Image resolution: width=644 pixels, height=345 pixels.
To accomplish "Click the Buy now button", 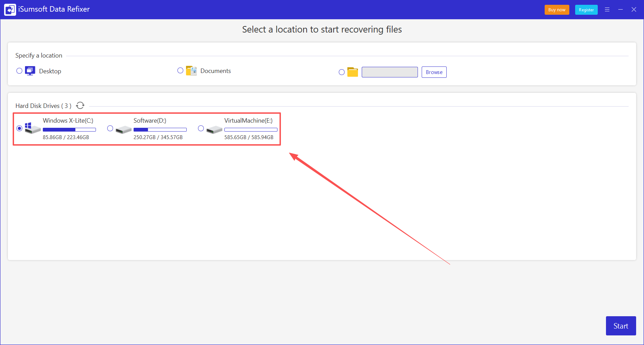I will [557, 10].
